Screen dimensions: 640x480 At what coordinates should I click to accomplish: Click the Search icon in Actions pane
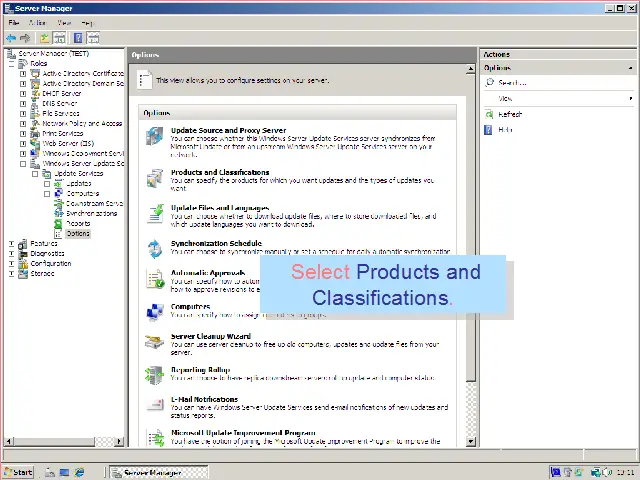(x=489, y=82)
